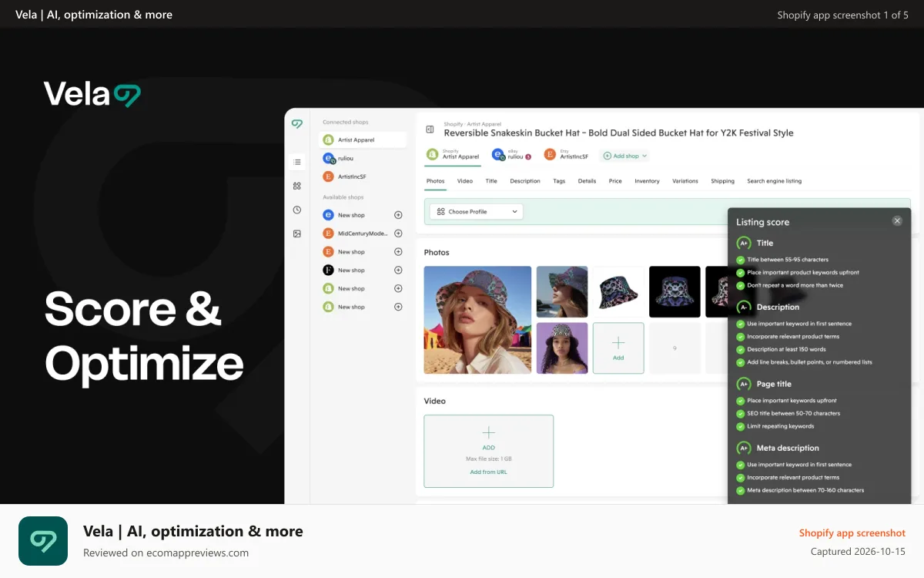Collapse the shops panel toggle icon

coord(430,129)
